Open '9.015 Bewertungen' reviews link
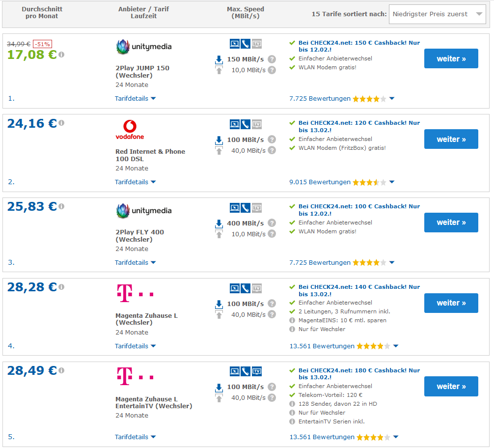The image size is (494, 448). pos(320,182)
